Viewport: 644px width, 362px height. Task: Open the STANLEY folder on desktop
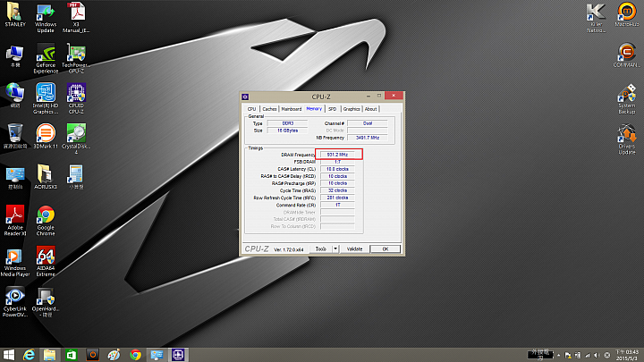coord(15,15)
